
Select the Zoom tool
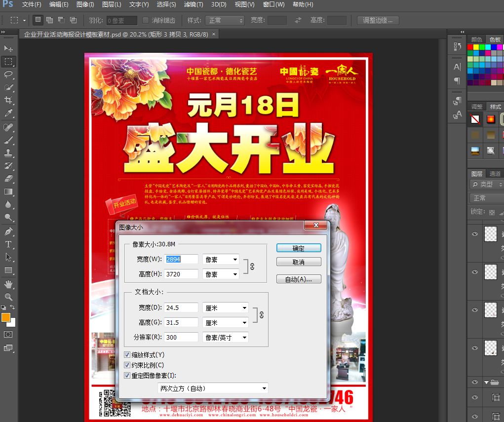click(x=8, y=297)
